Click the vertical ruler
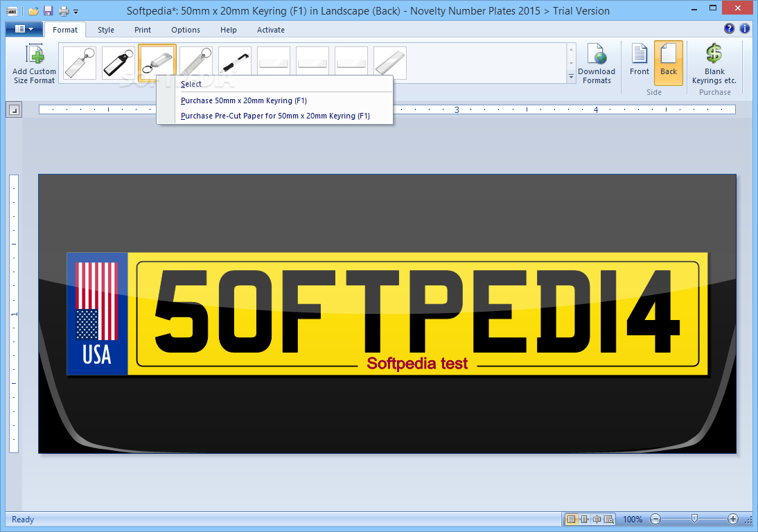Image resolution: width=758 pixels, height=532 pixels. click(x=14, y=314)
